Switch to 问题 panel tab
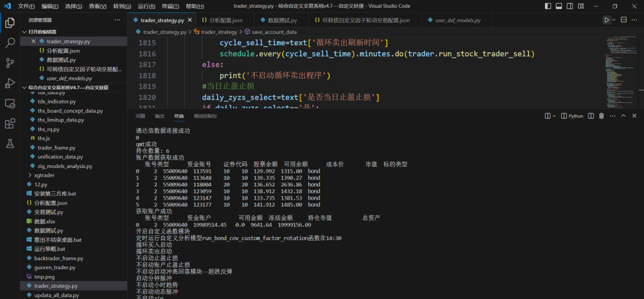The width and height of the screenshot is (644, 299). coord(141,116)
